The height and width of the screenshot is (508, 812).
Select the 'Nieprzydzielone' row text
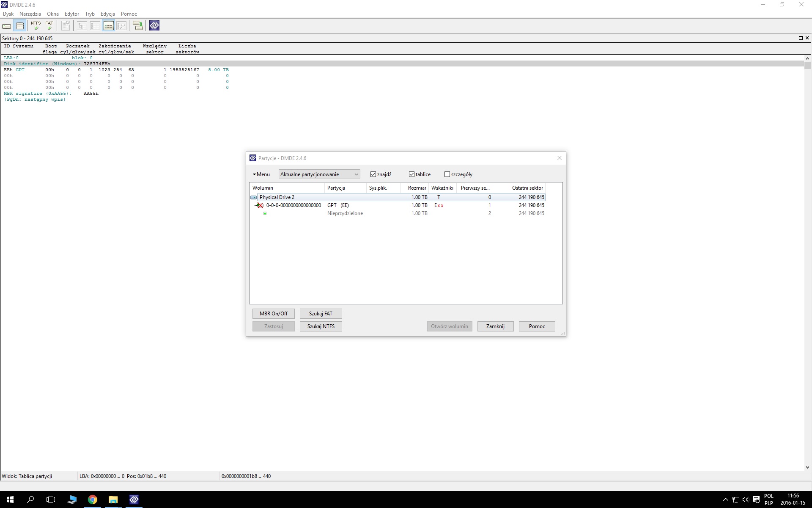tap(345, 213)
